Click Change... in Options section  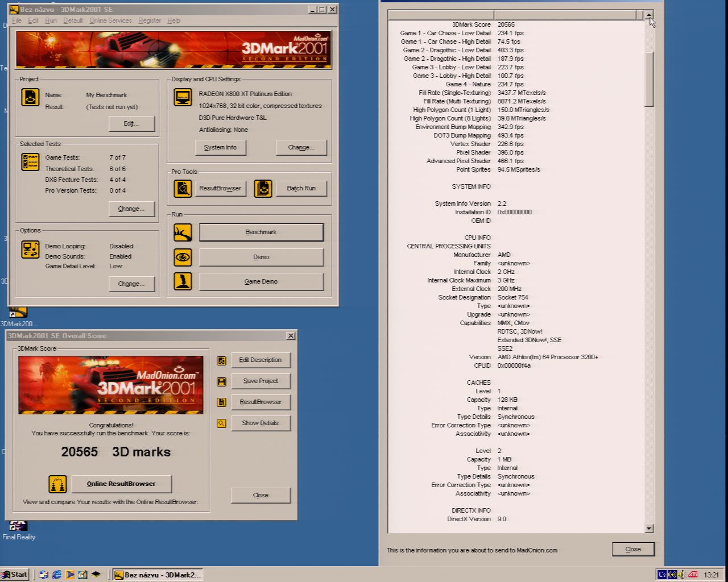[131, 284]
